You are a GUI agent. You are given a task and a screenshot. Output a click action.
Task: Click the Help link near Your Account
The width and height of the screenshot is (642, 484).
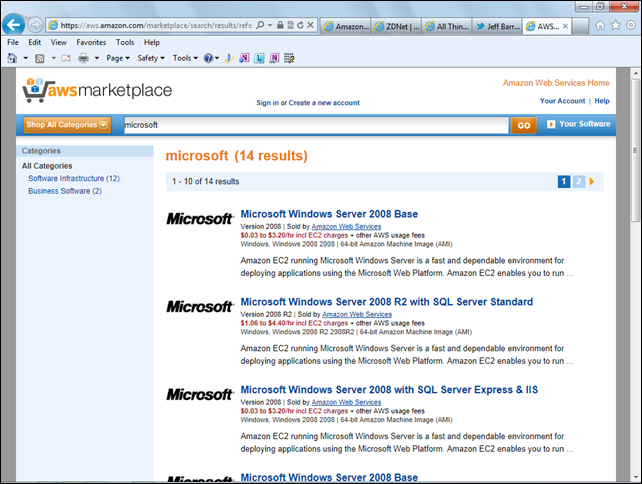(x=602, y=101)
